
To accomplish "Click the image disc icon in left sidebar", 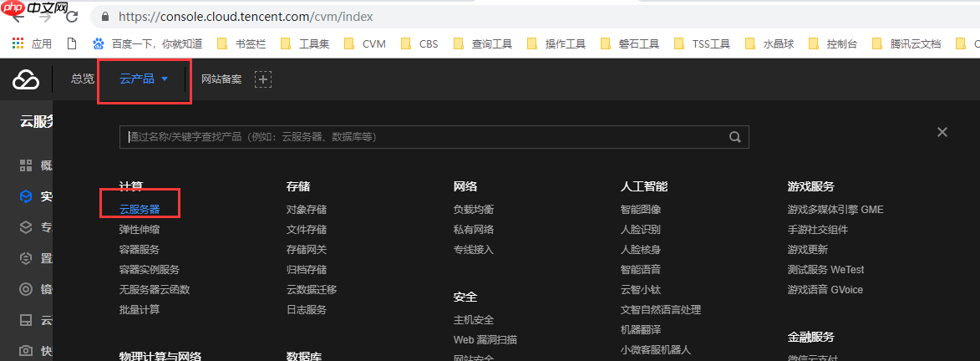I will coord(26,289).
